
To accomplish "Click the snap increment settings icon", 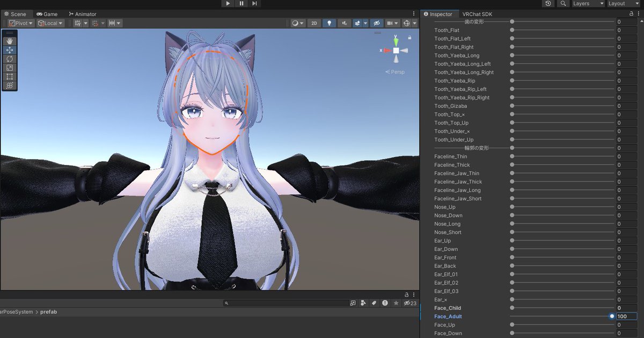I will point(96,23).
